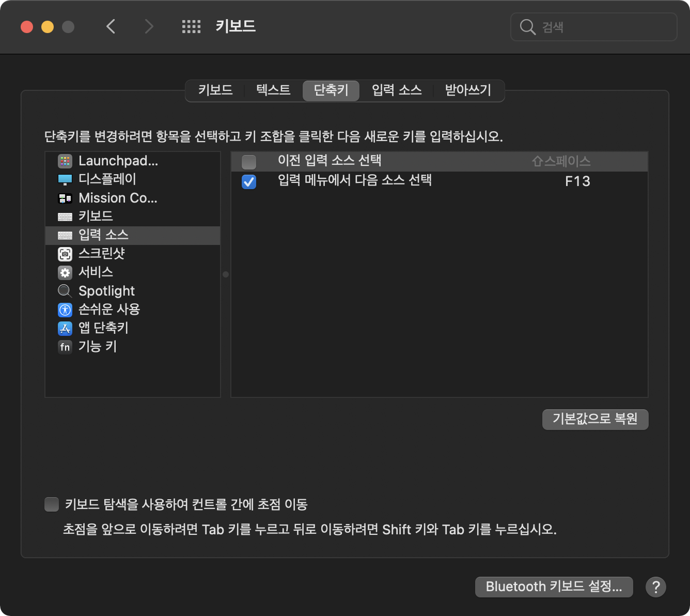The height and width of the screenshot is (616, 690).
Task: Click the gear icon beside 서비스
Action: pos(65,272)
